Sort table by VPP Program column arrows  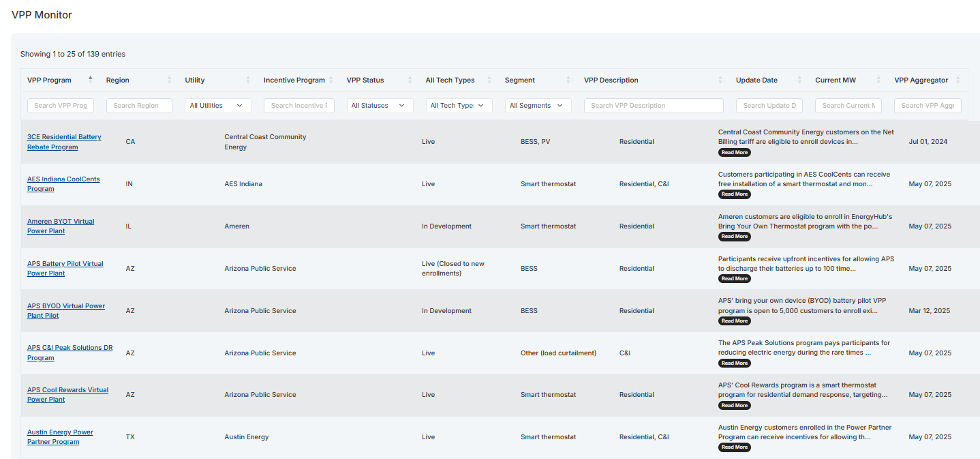tap(91, 80)
